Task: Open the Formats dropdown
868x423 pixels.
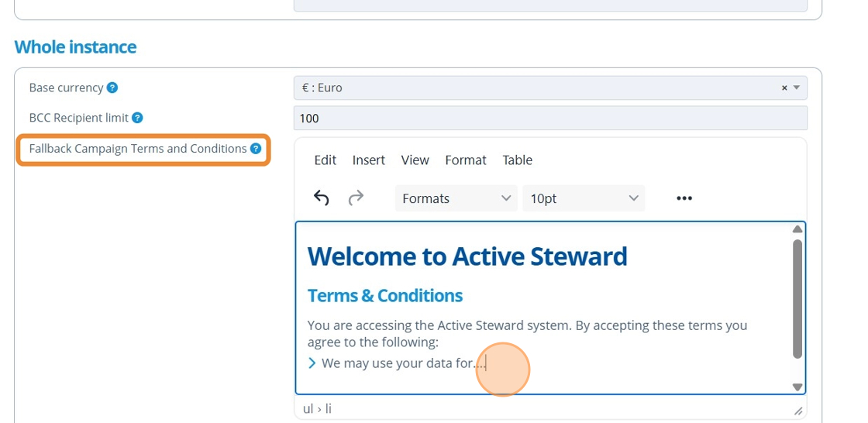Action: coord(456,198)
